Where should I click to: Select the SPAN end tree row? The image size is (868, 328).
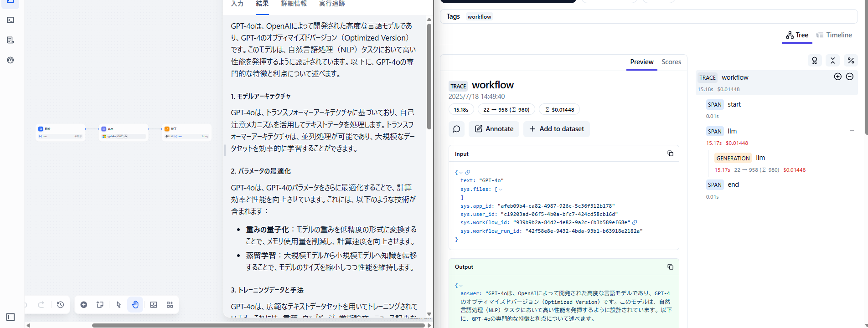click(x=780, y=190)
